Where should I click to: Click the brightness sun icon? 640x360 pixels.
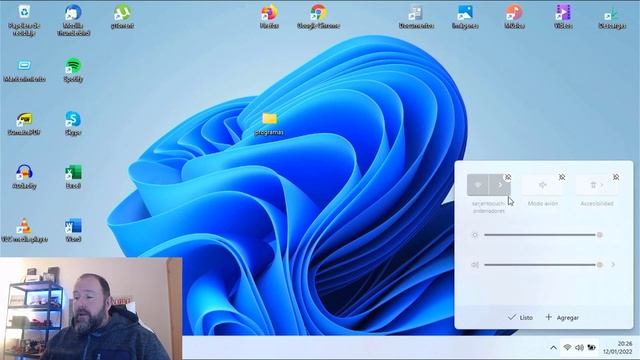(x=475, y=235)
